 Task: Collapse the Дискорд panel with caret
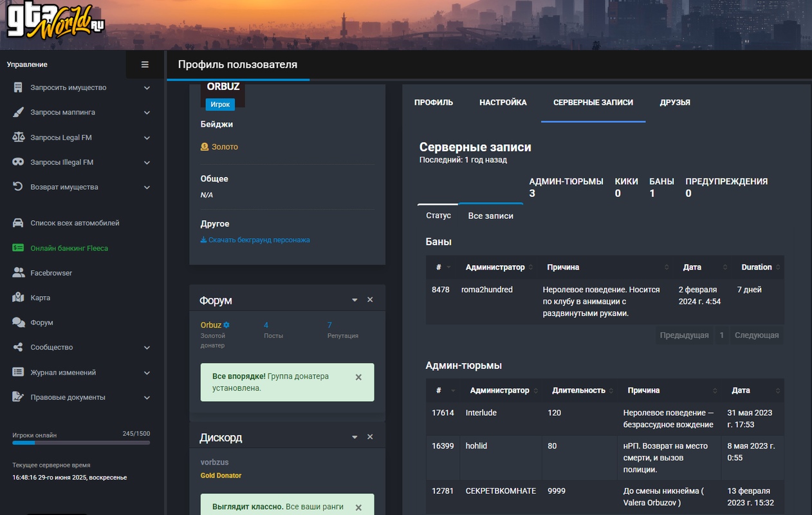pyautogui.click(x=355, y=438)
